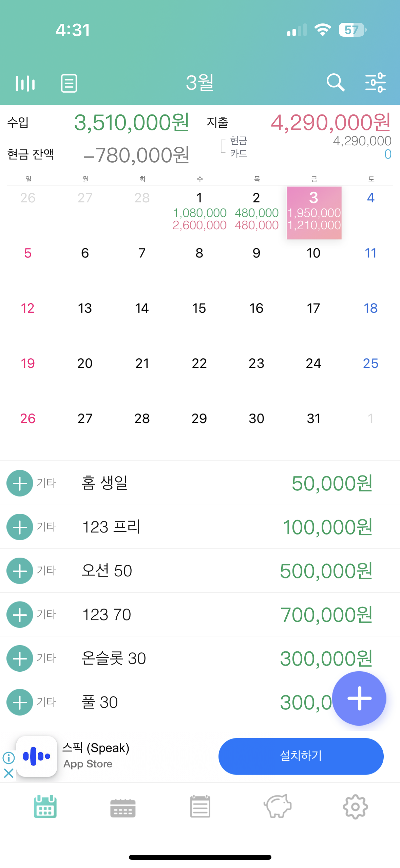Open the settings gear tab

coord(355,807)
